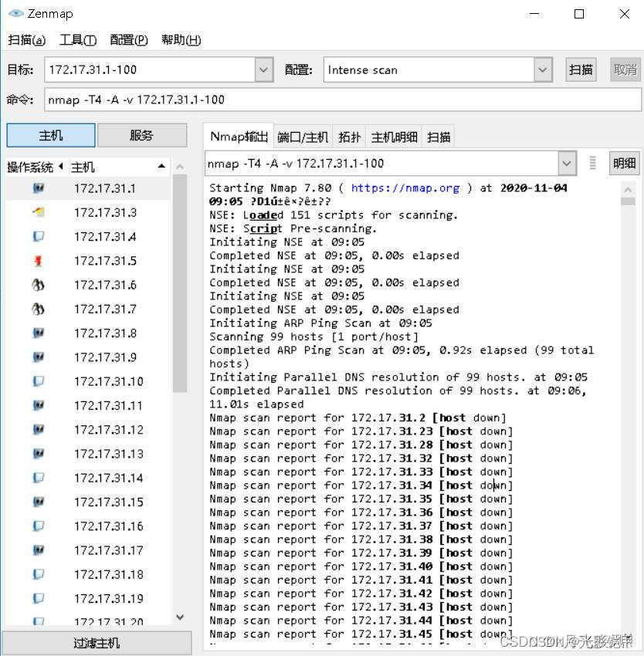Screen dimensions: 644x656
Task: Click the 取消 cancel button
Action: [625, 69]
